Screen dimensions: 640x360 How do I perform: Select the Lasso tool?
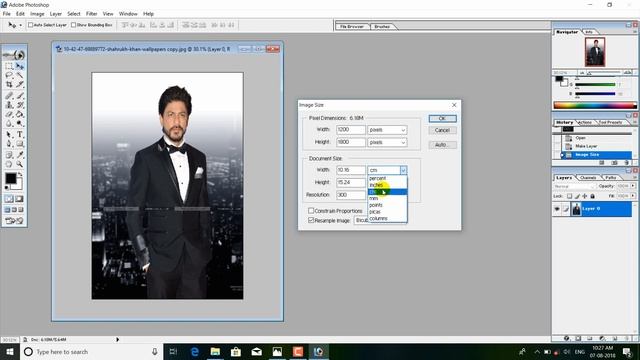(9, 76)
